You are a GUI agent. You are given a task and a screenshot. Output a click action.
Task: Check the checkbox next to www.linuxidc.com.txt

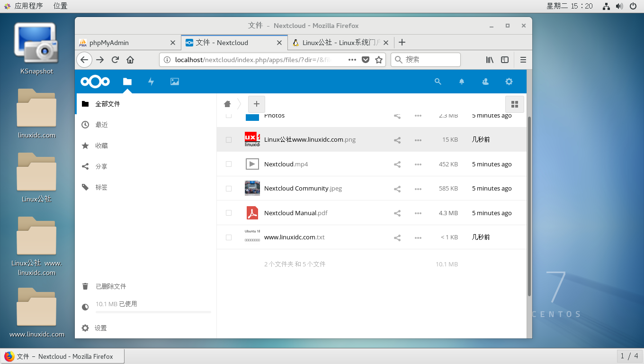click(x=228, y=237)
